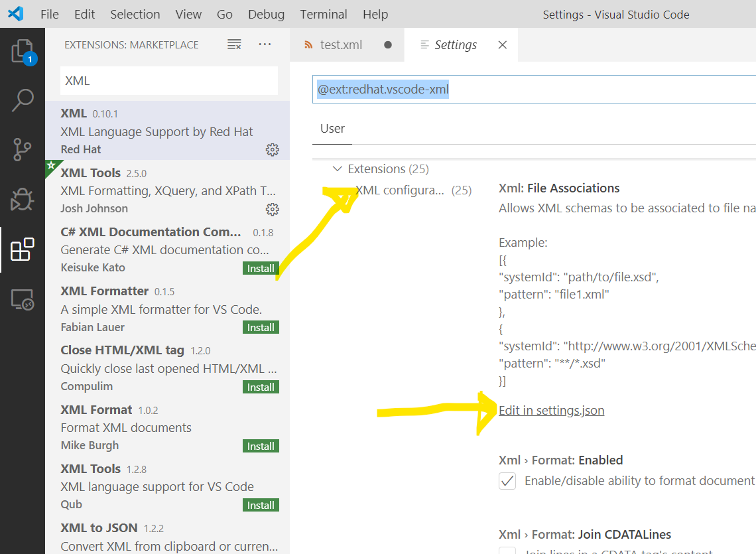756x554 pixels.
Task: Open the View menu
Action: tap(188, 15)
